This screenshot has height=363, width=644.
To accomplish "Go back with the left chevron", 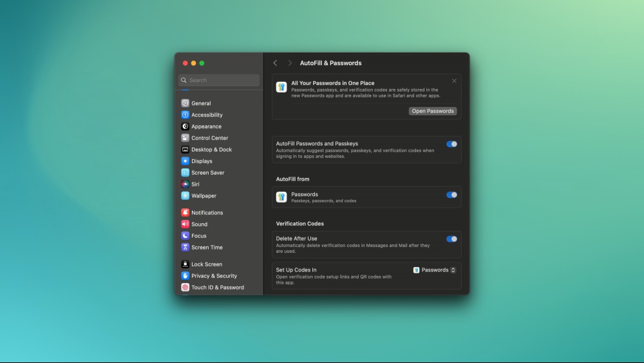I will [275, 63].
